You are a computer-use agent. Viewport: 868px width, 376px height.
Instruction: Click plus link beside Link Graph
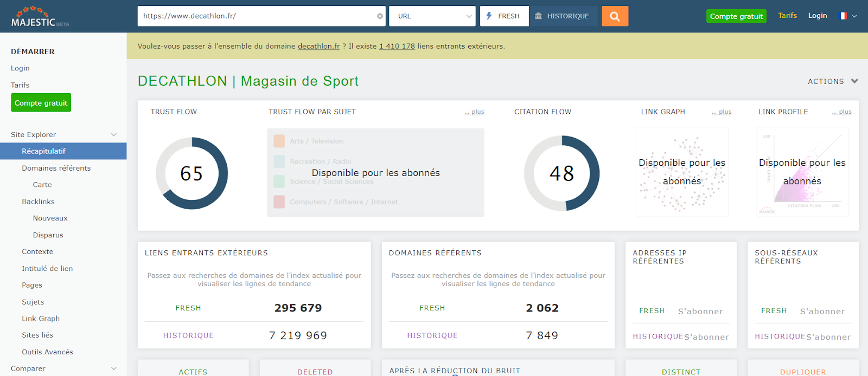point(722,112)
